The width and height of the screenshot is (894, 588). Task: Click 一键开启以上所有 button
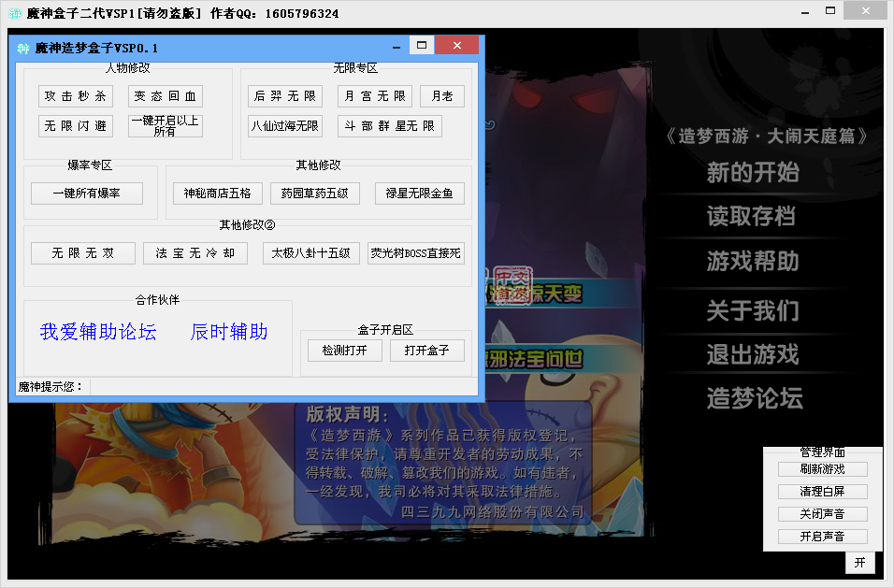point(166,126)
